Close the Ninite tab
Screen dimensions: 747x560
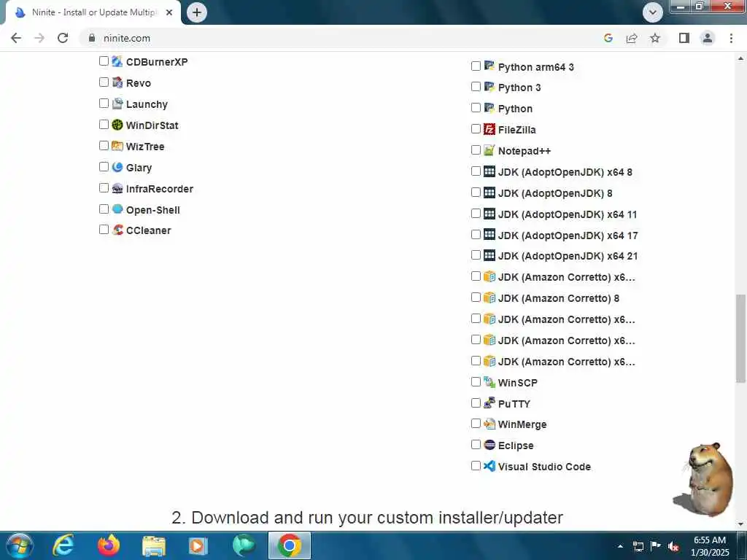pyautogui.click(x=169, y=12)
